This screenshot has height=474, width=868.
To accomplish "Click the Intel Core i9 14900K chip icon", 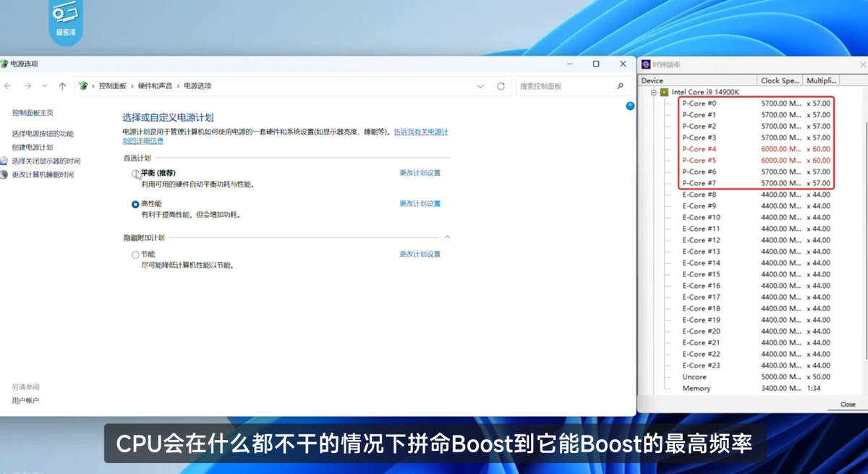I will tap(664, 93).
